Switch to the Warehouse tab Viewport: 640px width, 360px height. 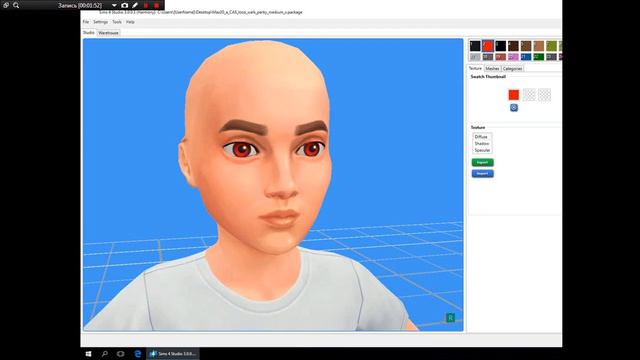click(108, 33)
